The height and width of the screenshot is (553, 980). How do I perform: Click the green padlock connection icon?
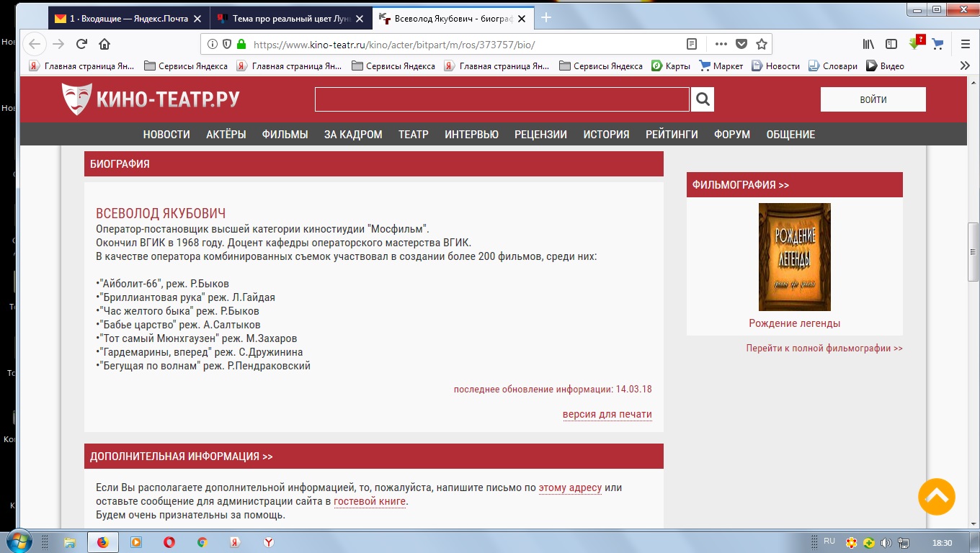point(241,44)
